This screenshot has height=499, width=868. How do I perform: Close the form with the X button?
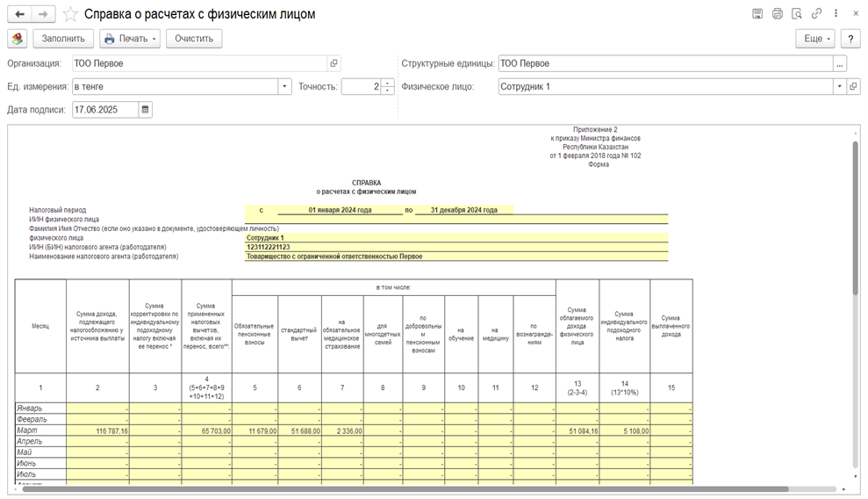tap(855, 14)
